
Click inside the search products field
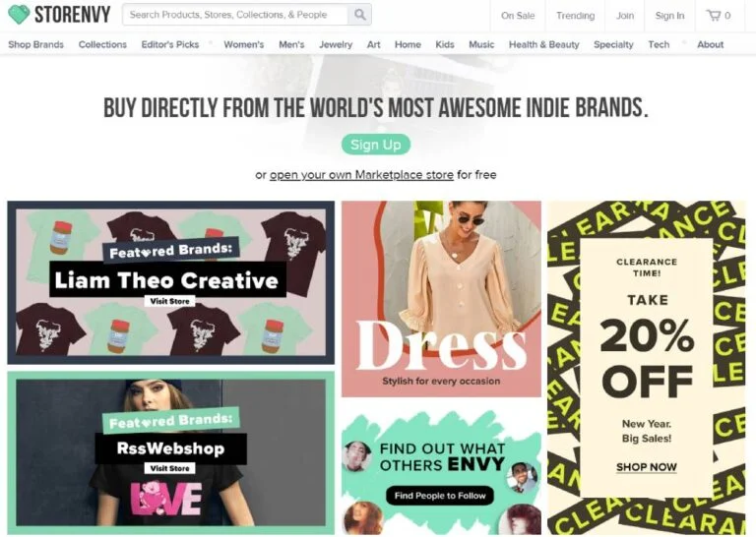pyautogui.click(x=236, y=15)
